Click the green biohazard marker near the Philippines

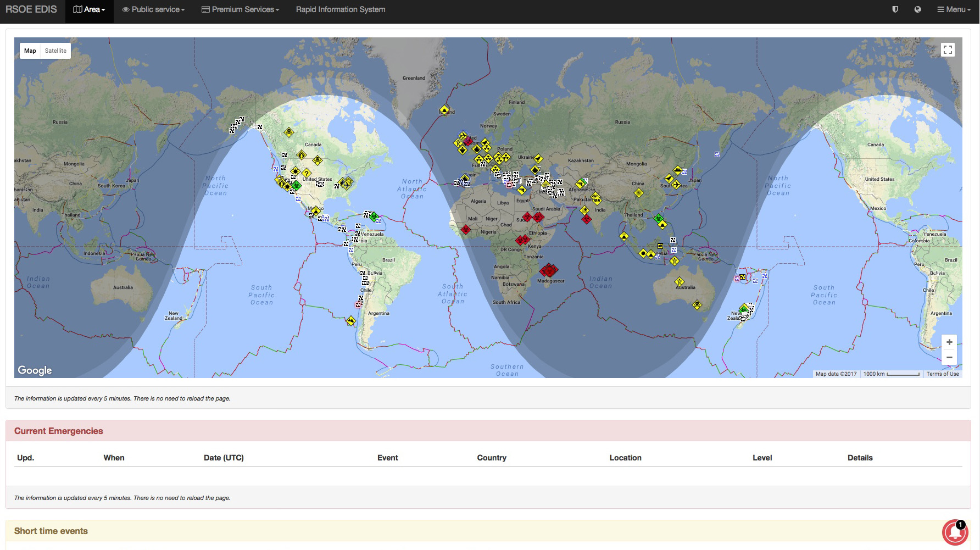point(658,218)
